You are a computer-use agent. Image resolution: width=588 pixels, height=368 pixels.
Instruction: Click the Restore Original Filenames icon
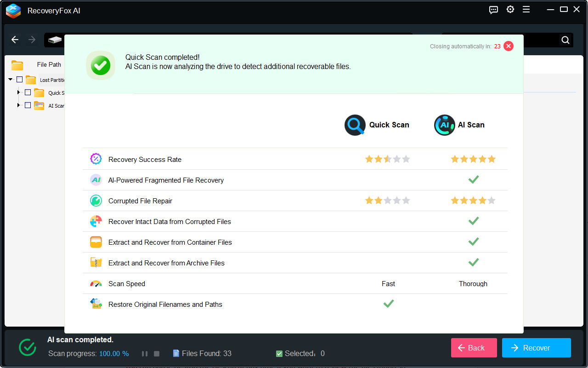coord(96,304)
